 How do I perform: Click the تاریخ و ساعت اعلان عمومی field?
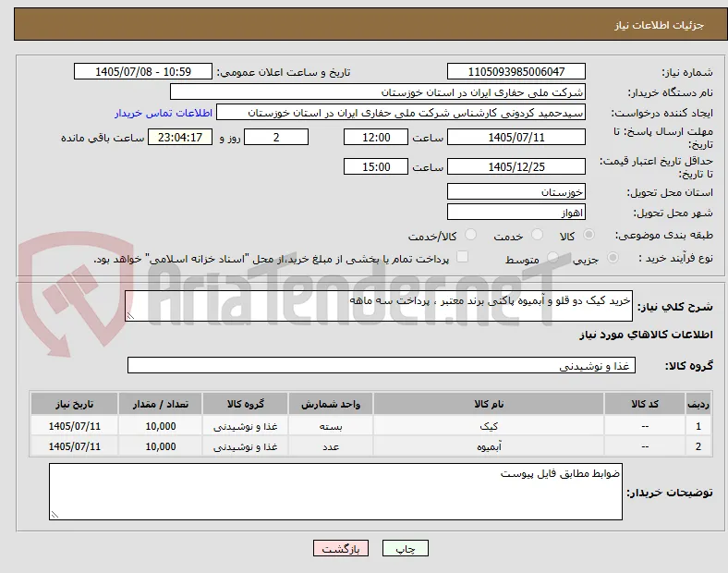[143, 71]
